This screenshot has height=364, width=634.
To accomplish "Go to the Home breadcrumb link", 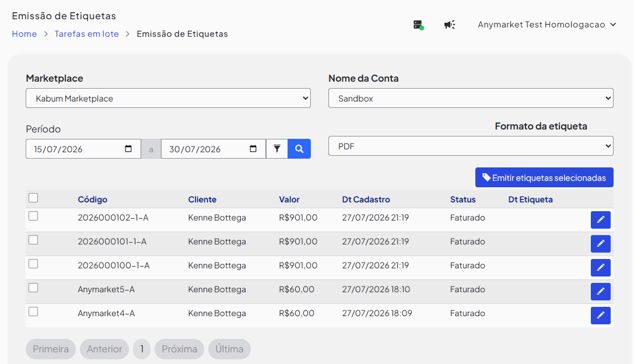I will [x=24, y=34].
